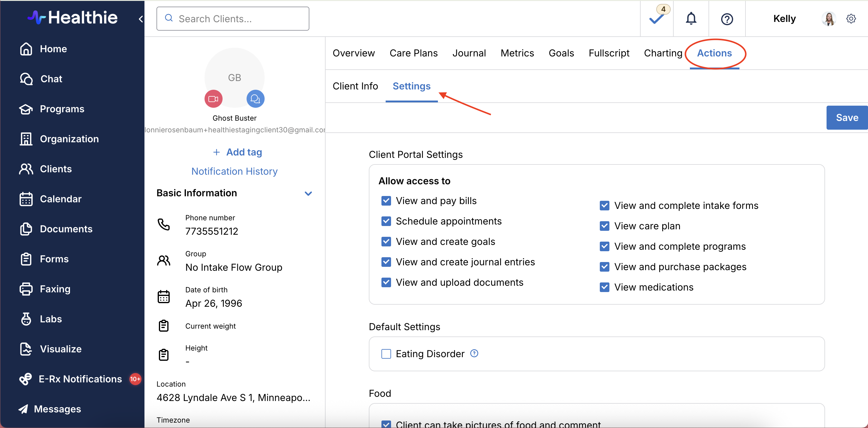This screenshot has height=428, width=868.
Task: Click the Eating Disorder info icon
Action: click(x=474, y=353)
